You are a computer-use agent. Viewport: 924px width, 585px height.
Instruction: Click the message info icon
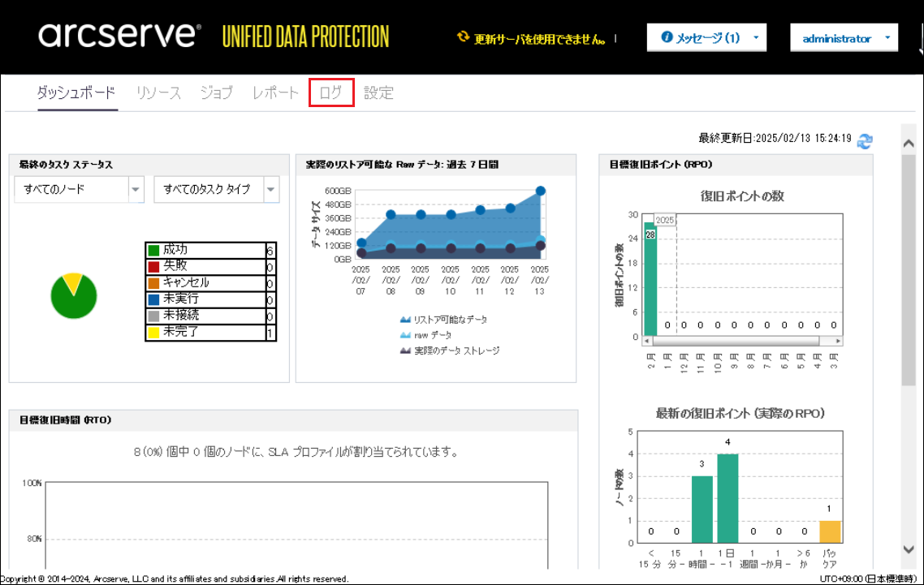pyautogui.click(x=667, y=37)
